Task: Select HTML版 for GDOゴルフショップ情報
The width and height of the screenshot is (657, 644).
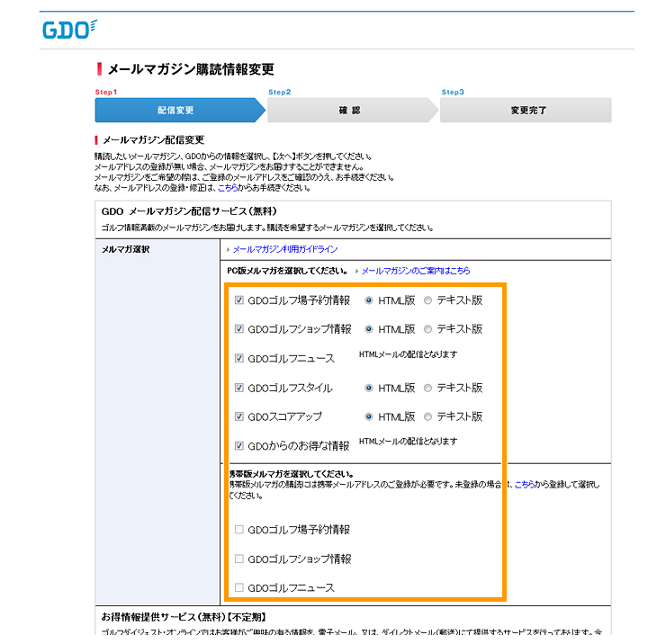Action: (369, 329)
